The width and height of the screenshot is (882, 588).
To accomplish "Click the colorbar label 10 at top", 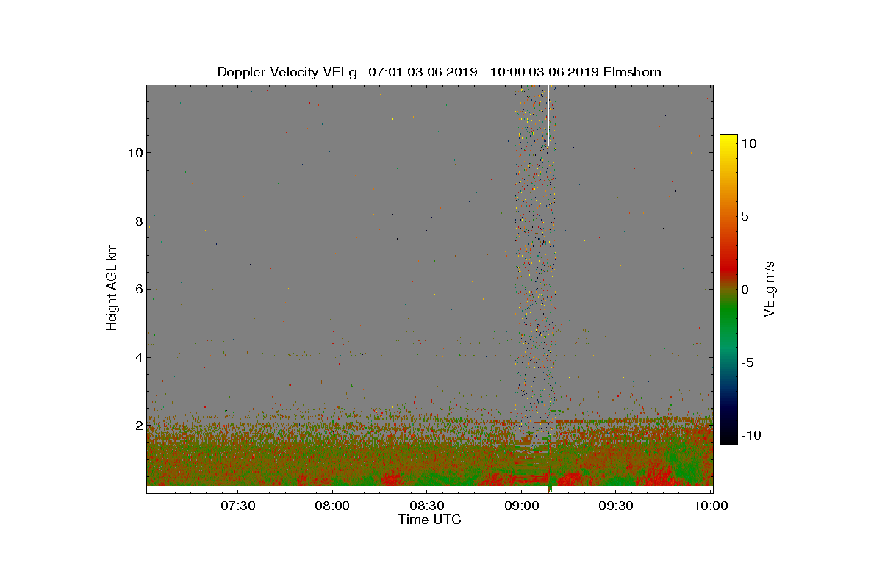I will tap(749, 143).
